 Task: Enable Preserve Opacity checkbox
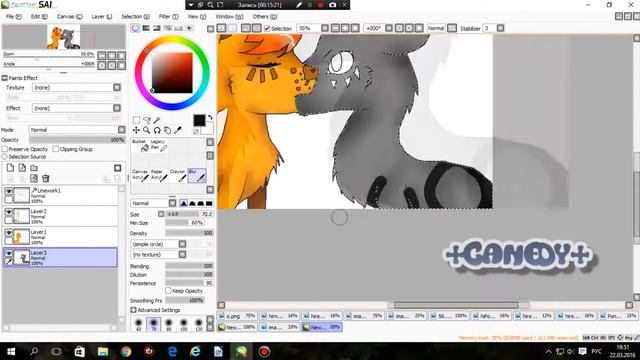point(4,149)
